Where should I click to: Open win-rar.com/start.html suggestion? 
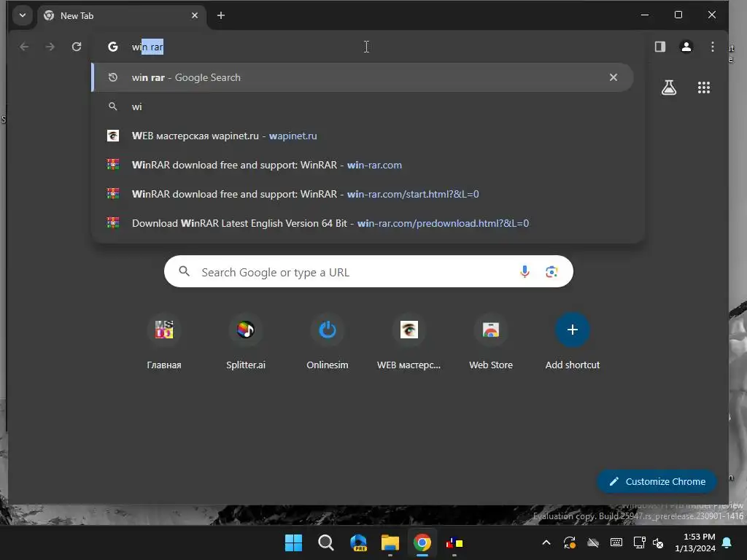[x=363, y=194]
